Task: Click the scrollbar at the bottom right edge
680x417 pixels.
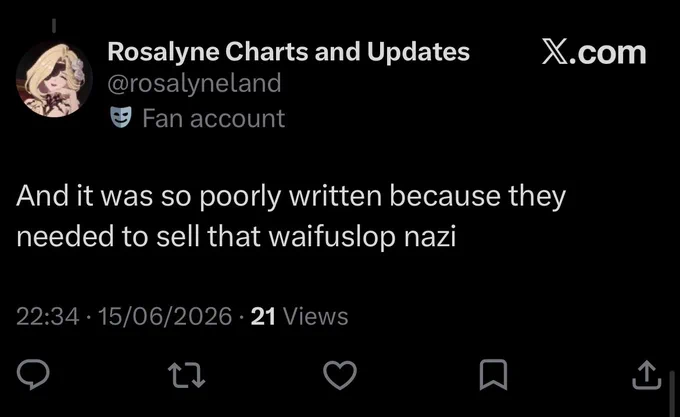Action: (x=672, y=394)
